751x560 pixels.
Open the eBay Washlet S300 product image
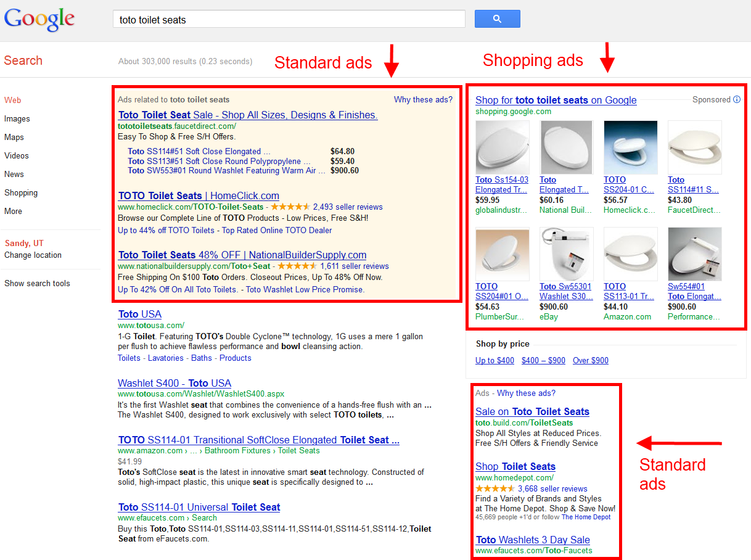point(566,254)
